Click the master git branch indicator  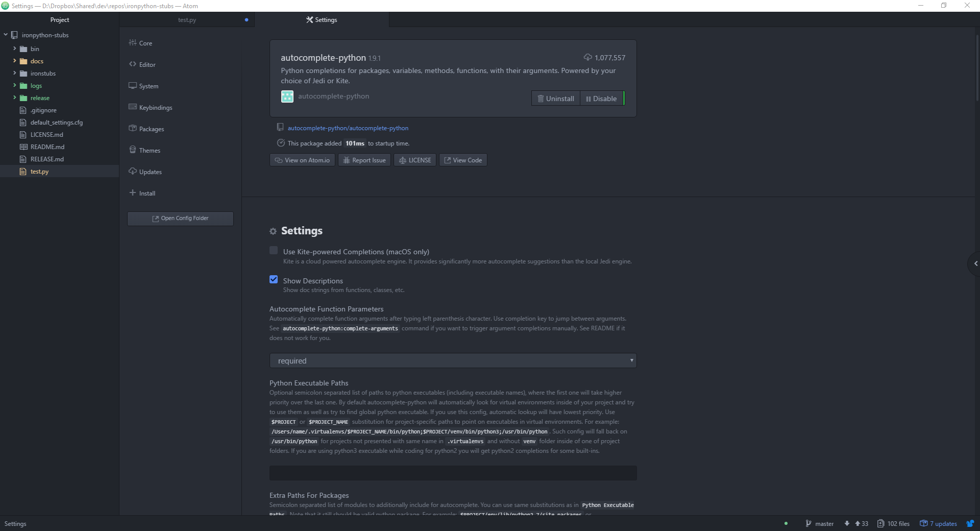(x=819, y=523)
